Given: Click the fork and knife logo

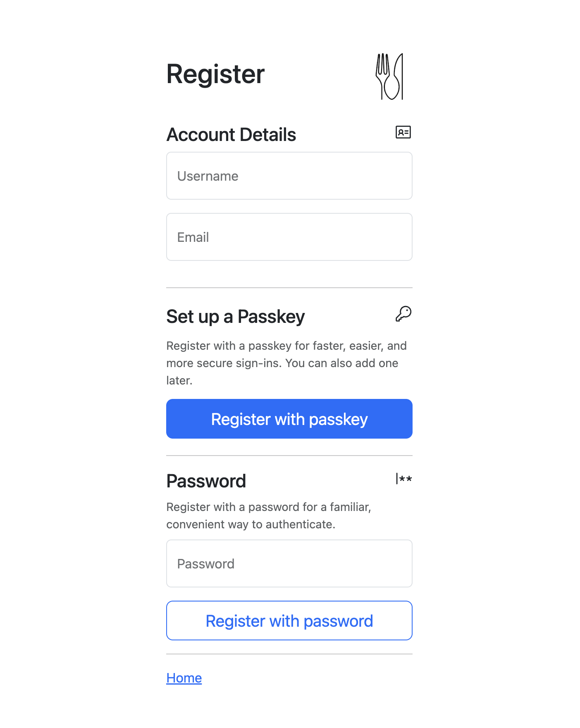Looking at the screenshot, I should (x=389, y=76).
